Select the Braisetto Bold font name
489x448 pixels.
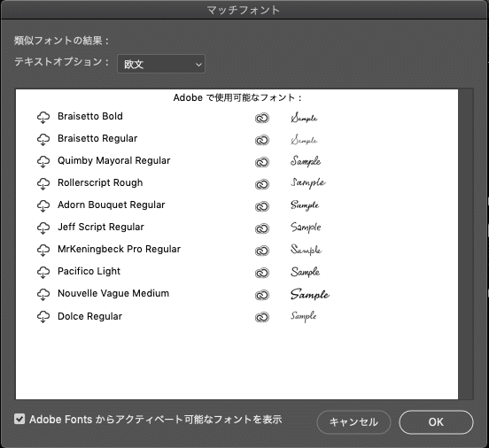click(90, 116)
